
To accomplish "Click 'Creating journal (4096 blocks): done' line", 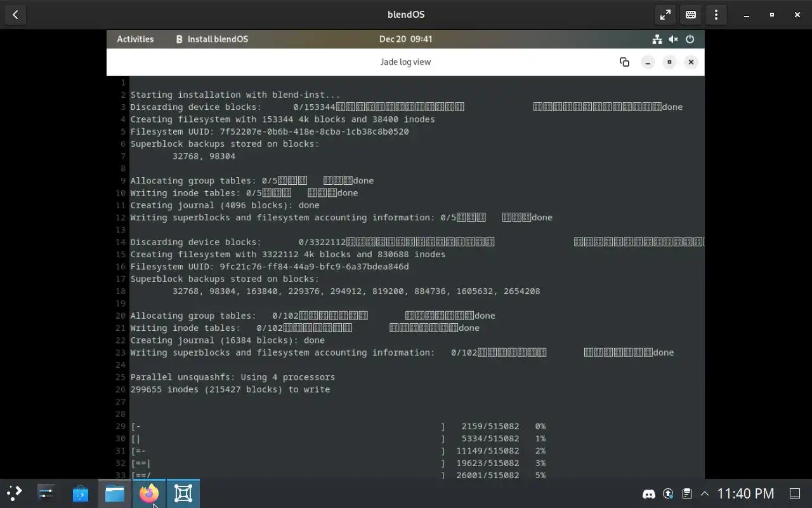I will click(225, 205).
